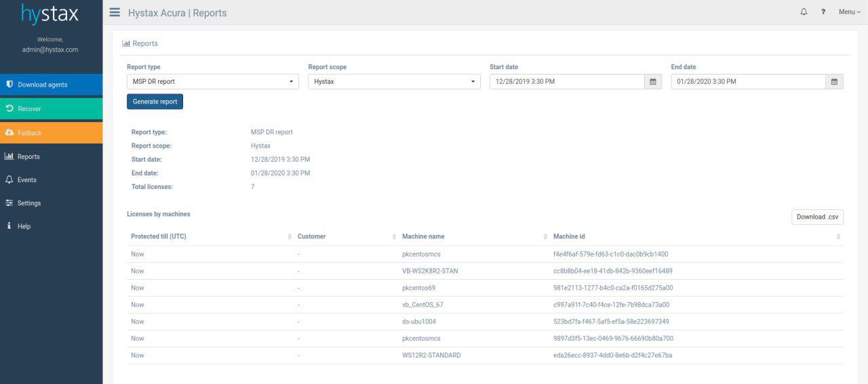Toggle the hamburger sidebar menu icon
The image size is (868, 384).
point(115,12)
